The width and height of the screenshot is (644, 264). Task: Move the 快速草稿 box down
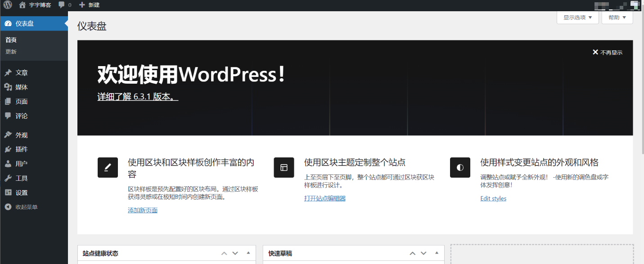[x=423, y=253]
